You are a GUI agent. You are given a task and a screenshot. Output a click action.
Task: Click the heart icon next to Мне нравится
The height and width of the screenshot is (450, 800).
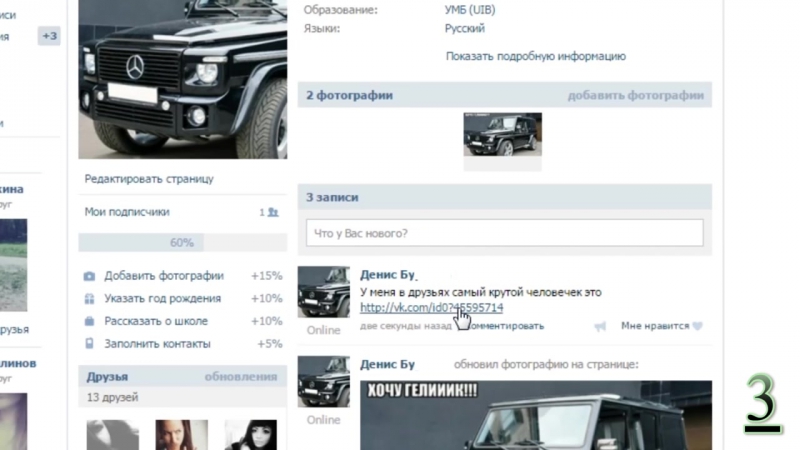point(698,326)
